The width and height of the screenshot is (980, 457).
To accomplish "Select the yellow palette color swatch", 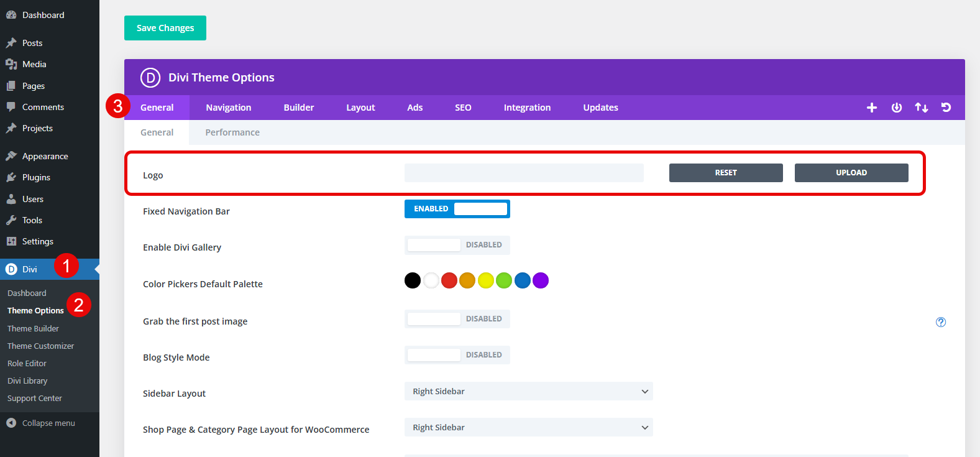I will (x=486, y=280).
